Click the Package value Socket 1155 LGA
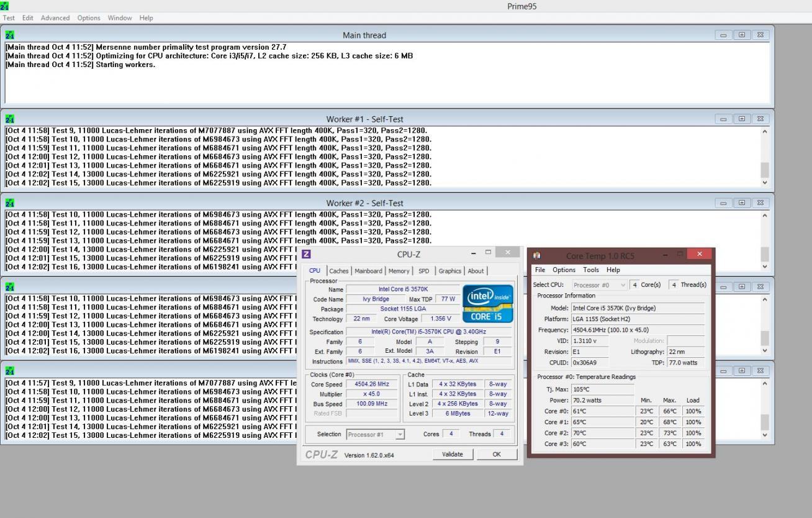Viewport: 812px width, 518px height. tap(403, 309)
